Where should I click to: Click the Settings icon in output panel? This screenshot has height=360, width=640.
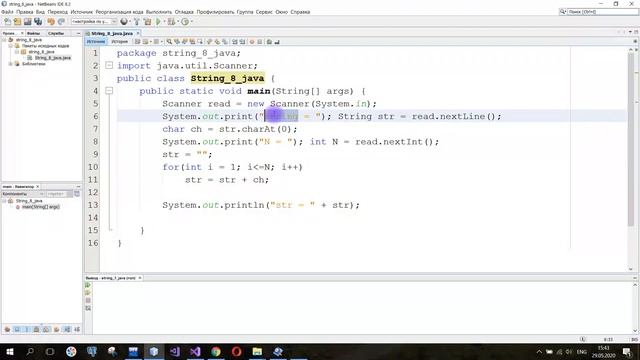click(x=88, y=308)
